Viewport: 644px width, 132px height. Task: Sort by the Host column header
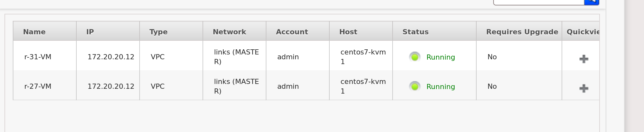click(348, 32)
